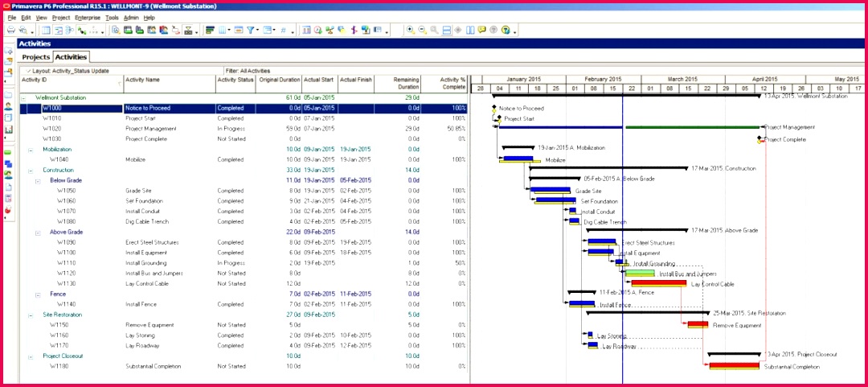Click the blue overlapping squares sidebar icon
Viewport: 868px width, 387px height.
[8, 164]
